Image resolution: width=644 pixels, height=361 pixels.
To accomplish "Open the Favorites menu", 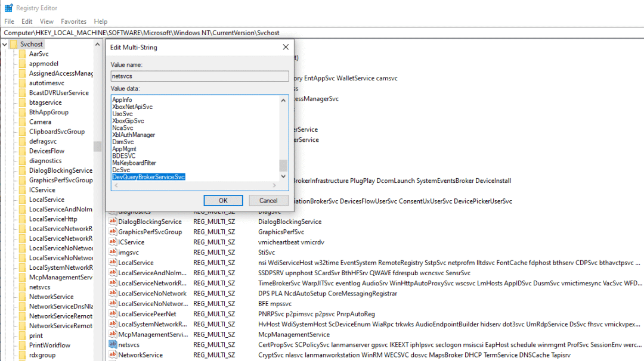I will coord(73,21).
